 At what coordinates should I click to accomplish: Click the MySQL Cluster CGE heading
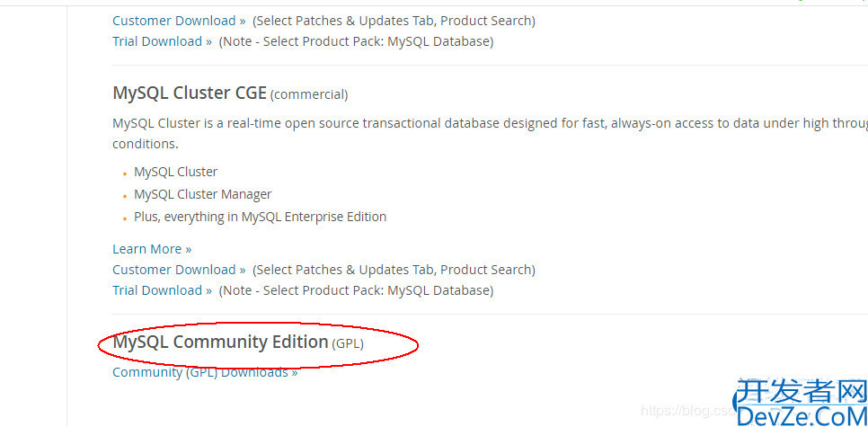click(190, 93)
